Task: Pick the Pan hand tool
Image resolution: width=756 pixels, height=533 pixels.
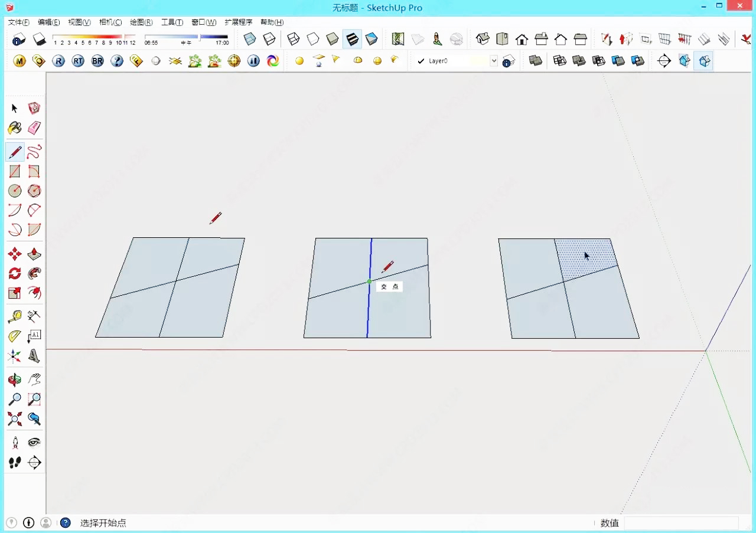Action: (34, 380)
